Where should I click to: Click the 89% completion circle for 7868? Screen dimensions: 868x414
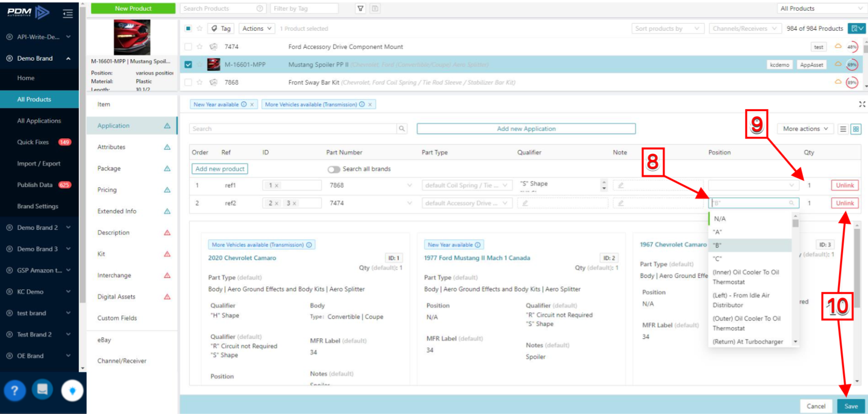click(x=852, y=82)
